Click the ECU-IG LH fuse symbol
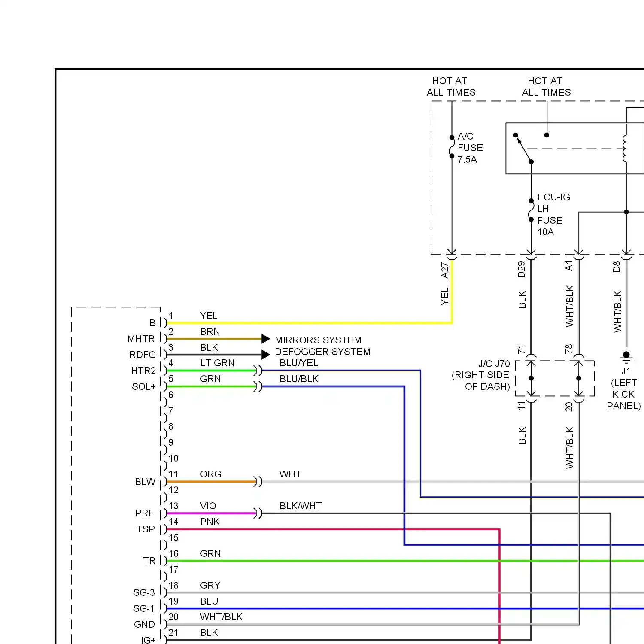Screen dimensions: 644x644 (x=531, y=210)
